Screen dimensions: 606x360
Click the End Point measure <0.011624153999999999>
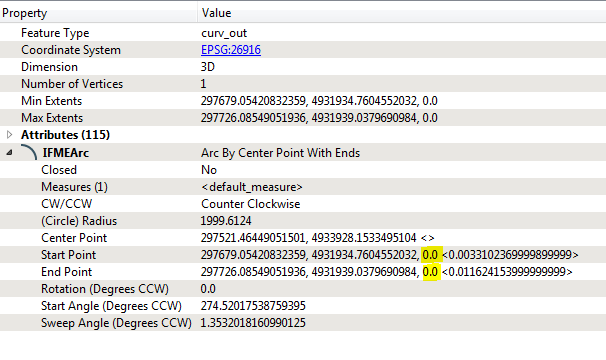click(x=507, y=272)
